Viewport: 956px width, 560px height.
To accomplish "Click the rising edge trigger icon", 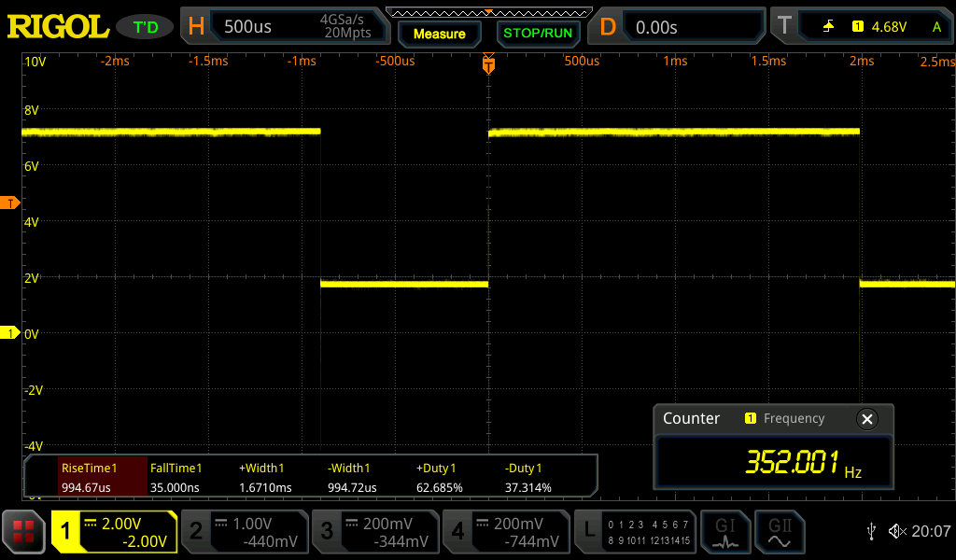I will (829, 26).
